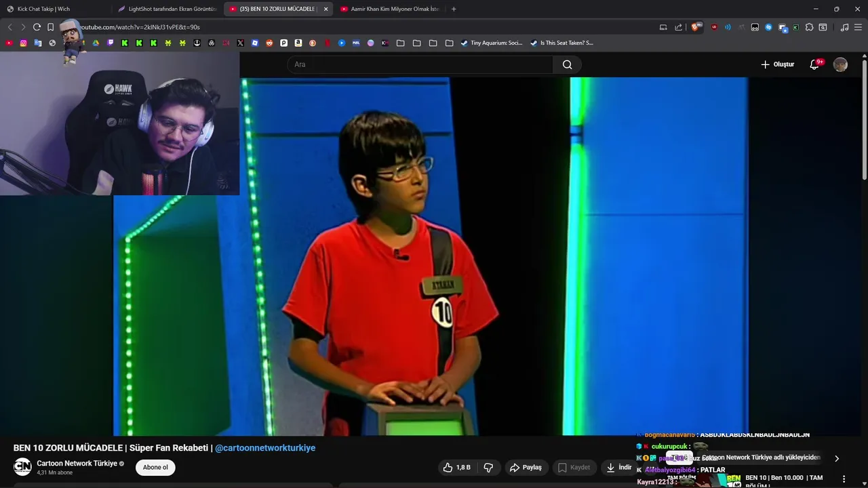Click the Kaydet save button
Screen dimensions: 868x488
[x=574, y=467]
